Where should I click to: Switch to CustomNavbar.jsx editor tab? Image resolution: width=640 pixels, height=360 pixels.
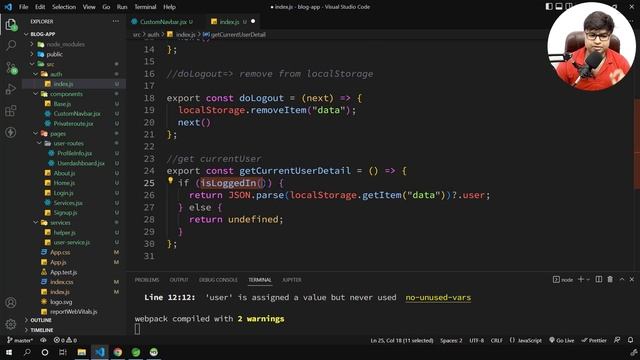click(x=163, y=22)
